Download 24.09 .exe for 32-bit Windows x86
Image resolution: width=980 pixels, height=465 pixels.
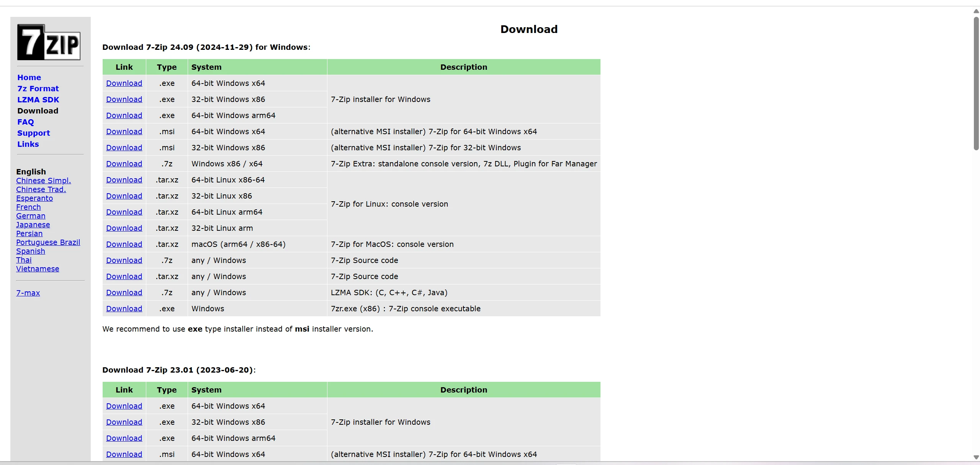[124, 99]
